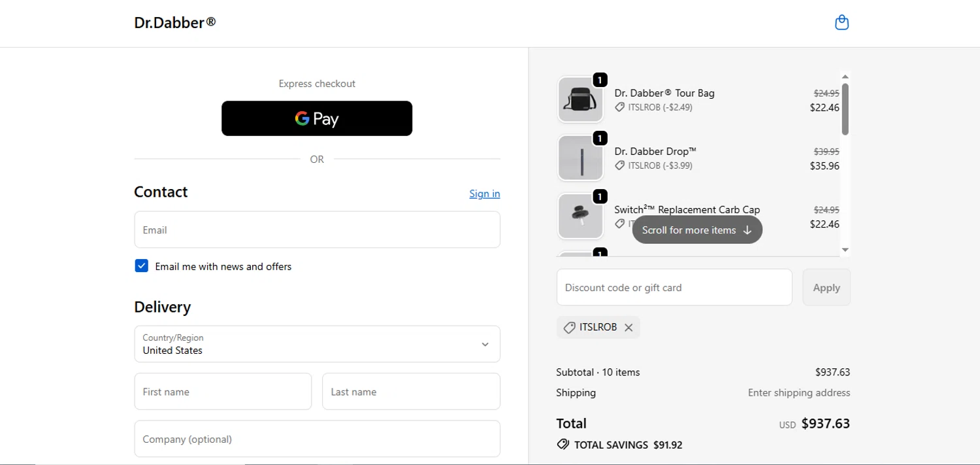Apply the discount code
The height and width of the screenshot is (465, 980).
(x=826, y=287)
